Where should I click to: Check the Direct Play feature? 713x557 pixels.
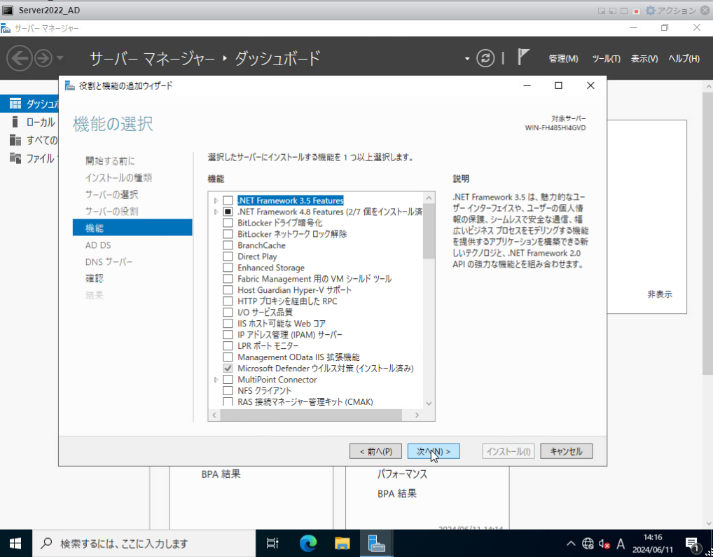pos(228,256)
